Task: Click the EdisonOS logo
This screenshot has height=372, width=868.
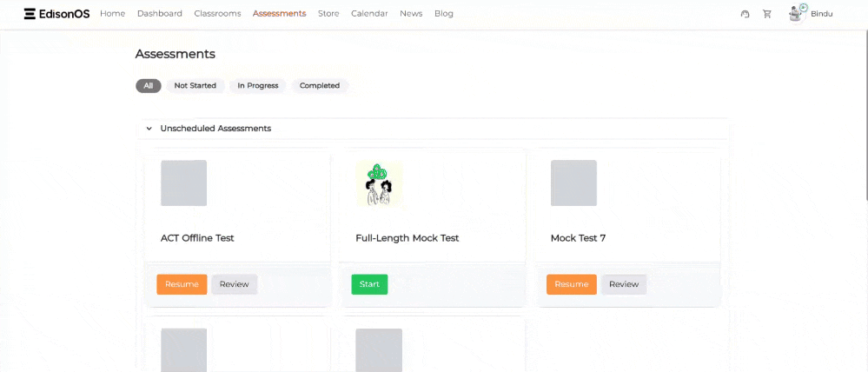Action: (x=56, y=14)
